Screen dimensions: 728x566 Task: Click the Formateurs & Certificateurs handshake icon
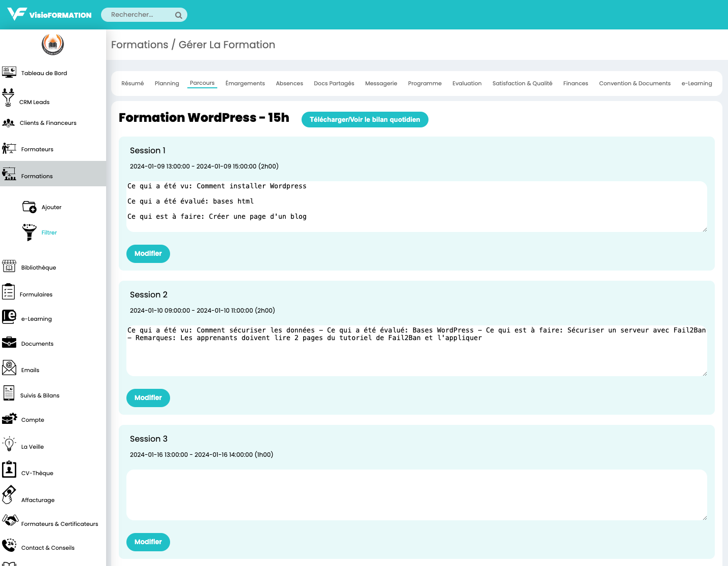[x=10, y=520]
